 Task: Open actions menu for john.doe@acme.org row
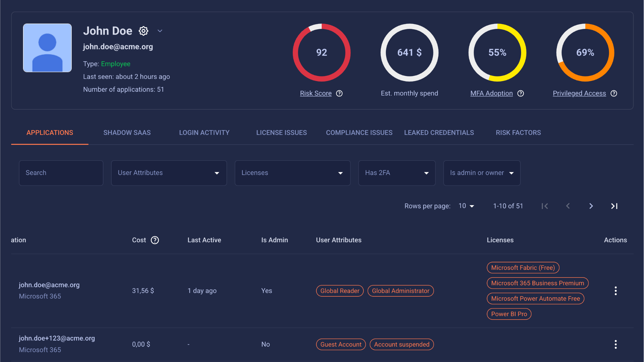[615, 291]
